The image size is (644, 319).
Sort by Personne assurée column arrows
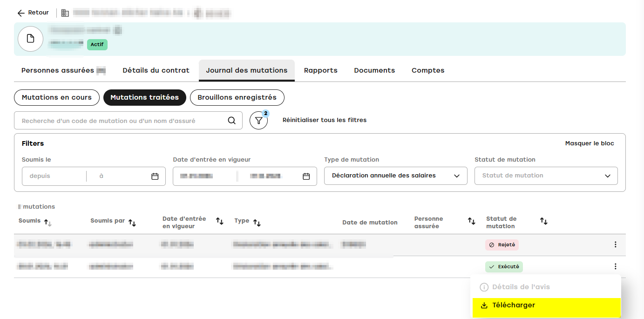[x=472, y=221]
